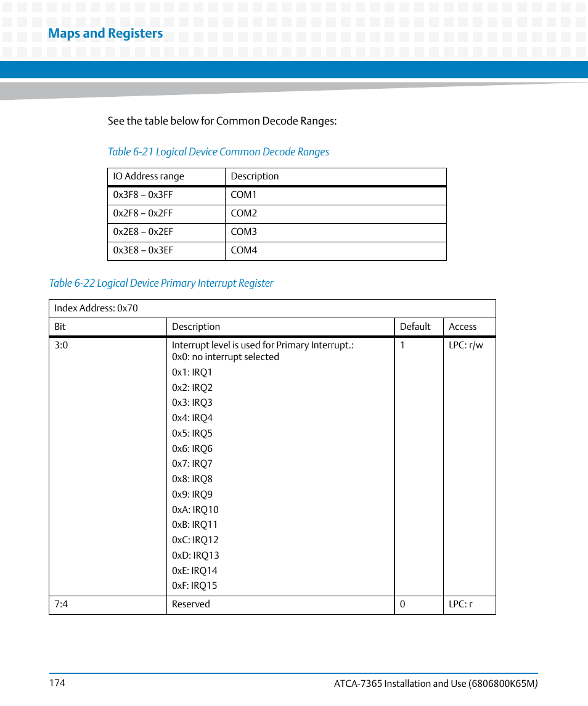Select the '0x4: IRQ4' line
This screenshot has width=588, height=706.
pyautogui.click(x=192, y=418)
